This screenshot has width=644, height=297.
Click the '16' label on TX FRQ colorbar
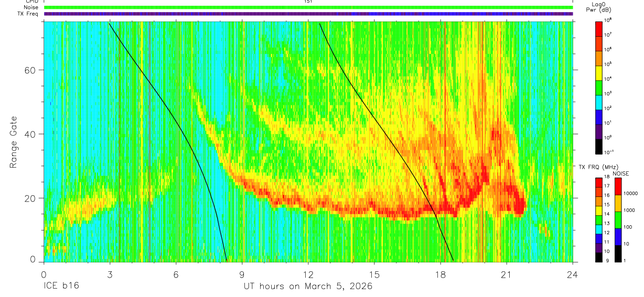608,195
